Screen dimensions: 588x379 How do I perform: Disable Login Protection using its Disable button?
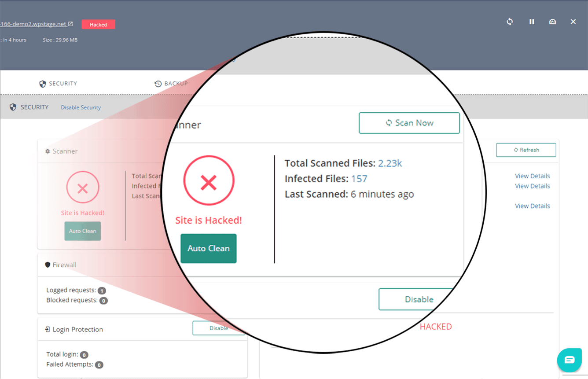tap(218, 328)
